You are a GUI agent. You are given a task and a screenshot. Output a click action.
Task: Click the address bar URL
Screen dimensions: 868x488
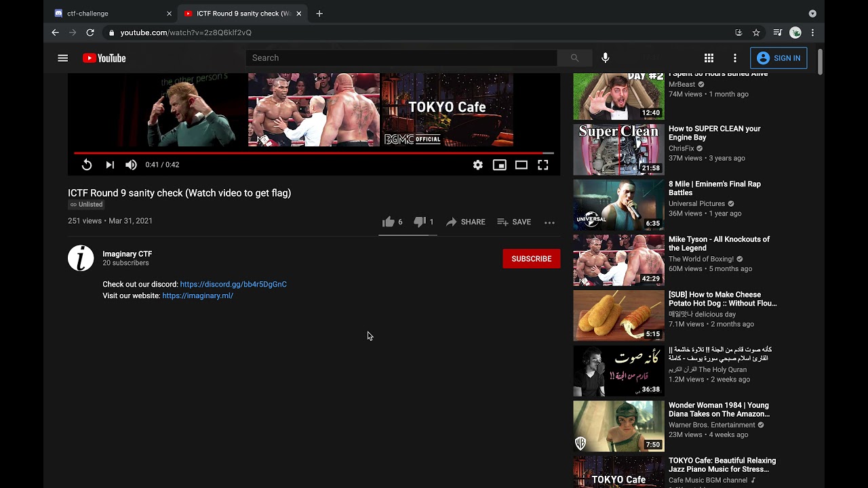click(x=186, y=33)
